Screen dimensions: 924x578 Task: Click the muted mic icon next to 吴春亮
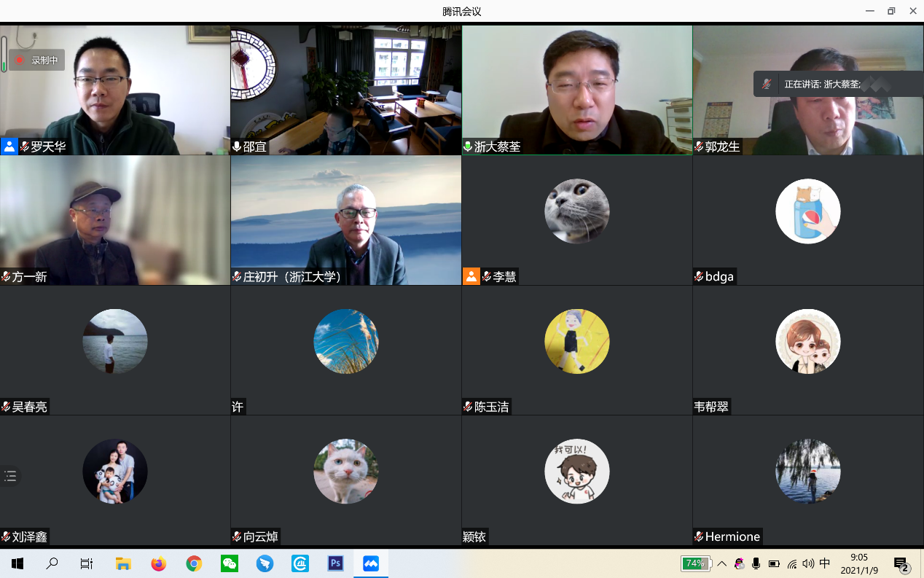(x=6, y=407)
